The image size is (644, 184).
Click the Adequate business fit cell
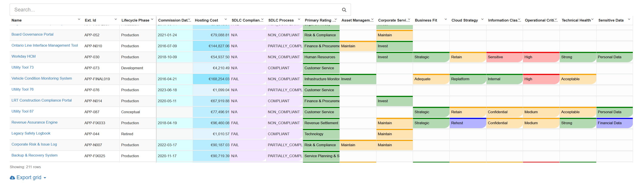tap(431, 79)
